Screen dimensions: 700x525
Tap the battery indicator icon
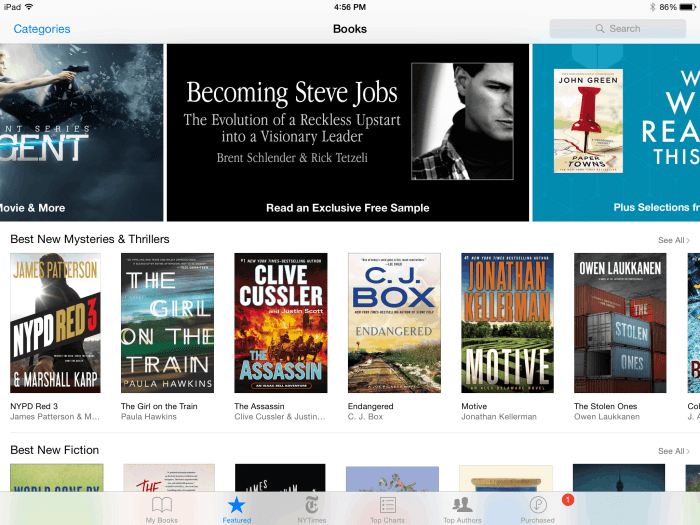click(688, 7)
